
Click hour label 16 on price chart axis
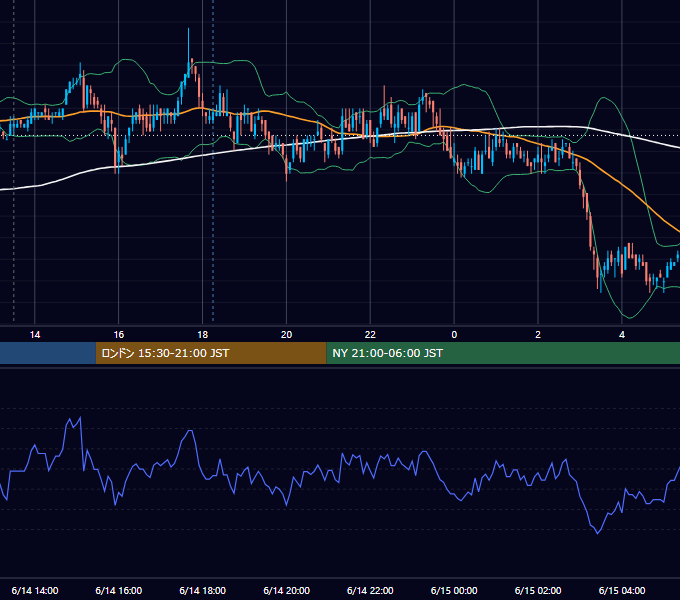coord(118,335)
